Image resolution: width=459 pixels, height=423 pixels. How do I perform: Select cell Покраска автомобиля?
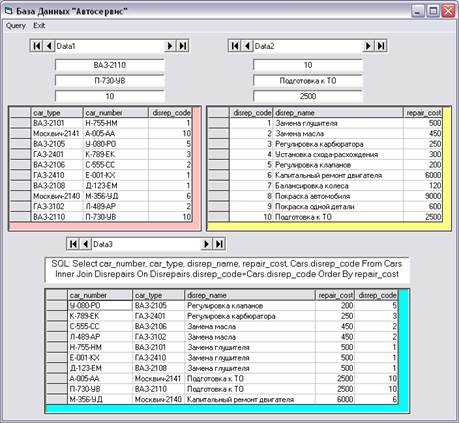tap(338, 196)
